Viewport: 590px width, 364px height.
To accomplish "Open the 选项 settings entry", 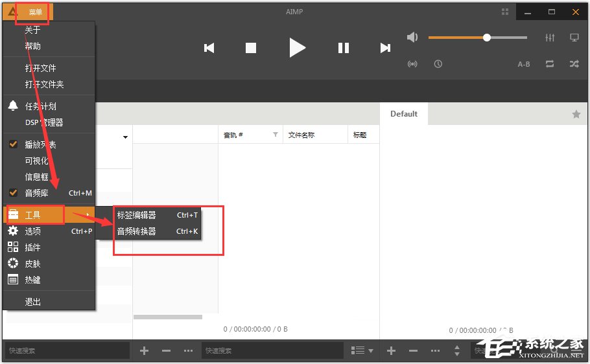I will (x=33, y=231).
